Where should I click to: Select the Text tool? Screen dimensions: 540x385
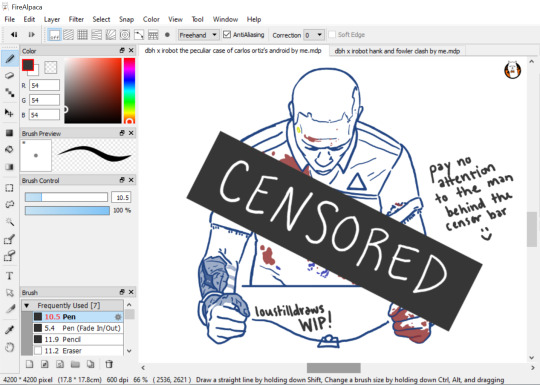point(9,276)
